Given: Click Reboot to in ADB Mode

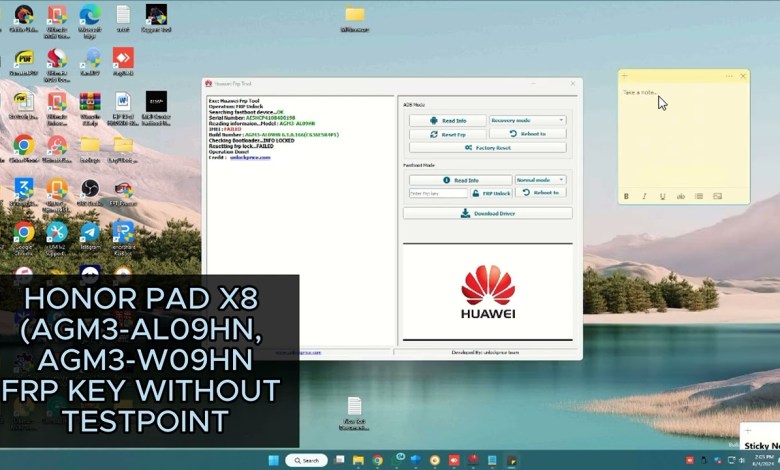Looking at the screenshot, I should 527,134.
